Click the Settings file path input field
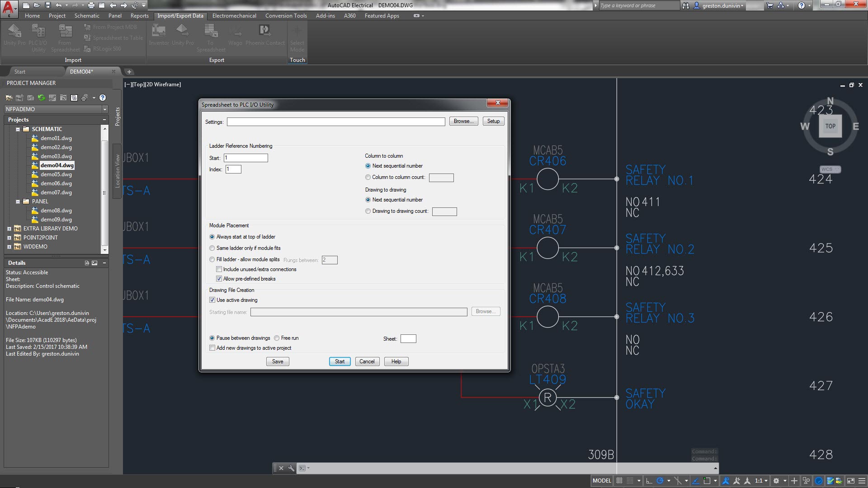The width and height of the screenshot is (868, 488). pyautogui.click(x=335, y=122)
